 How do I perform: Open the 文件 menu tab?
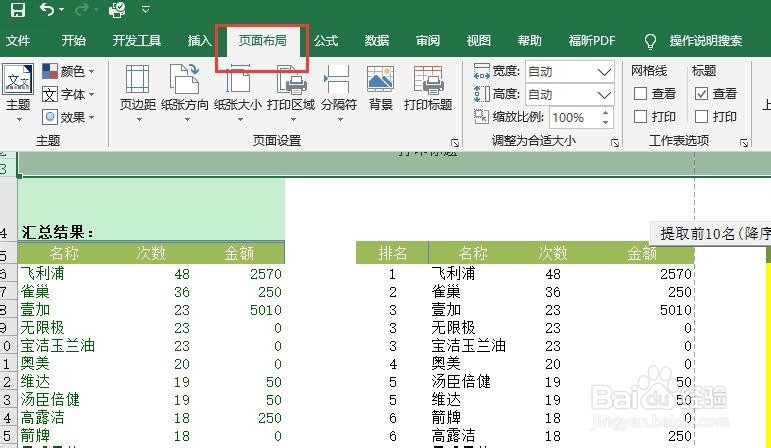point(18,40)
